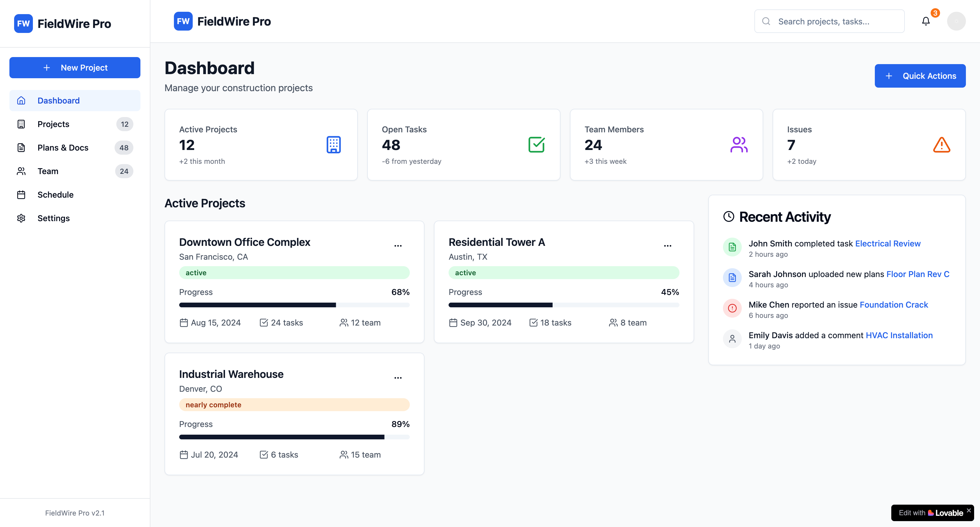Click the clock icon beside Recent Activity
Screen dimensions: 980x527
pyautogui.click(x=729, y=217)
